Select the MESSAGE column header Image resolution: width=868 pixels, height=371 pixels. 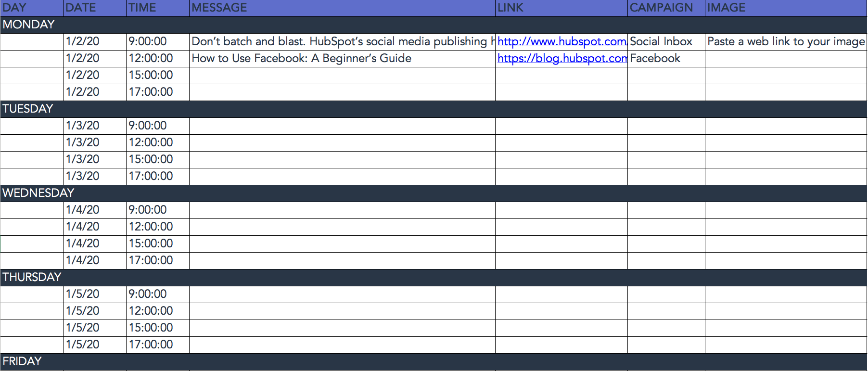(x=342, y=8)
